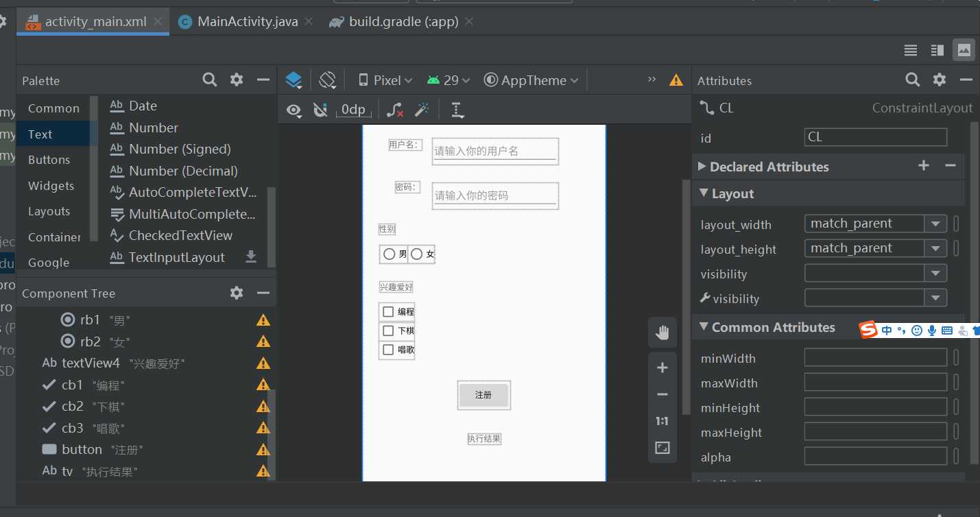980x517 pixels.
Task: Open API level 29 dropdown
Action: pyautogui.click(x=449, y=80)
